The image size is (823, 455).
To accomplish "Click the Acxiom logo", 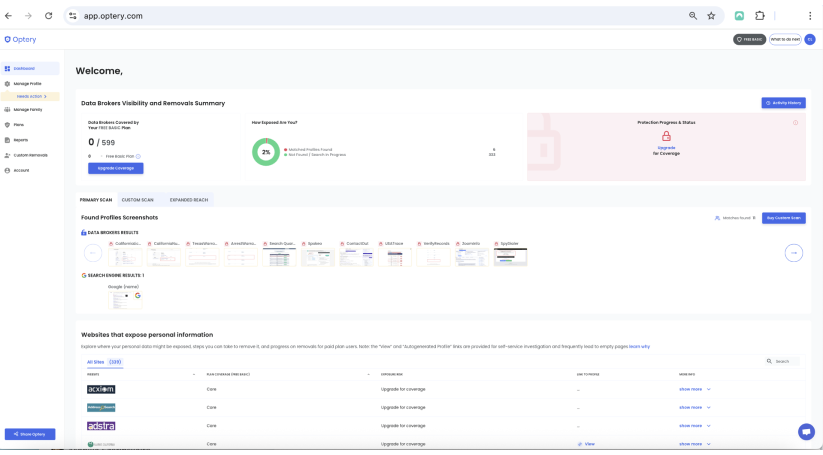I will [x=101, y=389].
